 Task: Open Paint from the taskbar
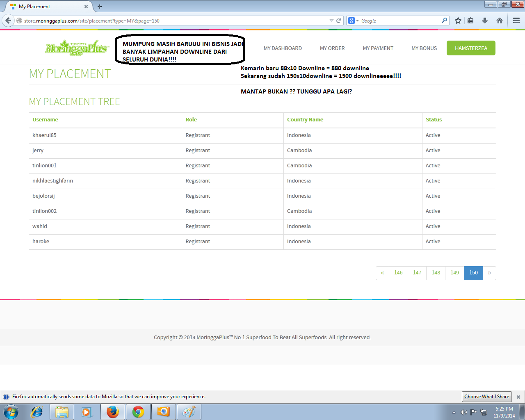[189, 412]
